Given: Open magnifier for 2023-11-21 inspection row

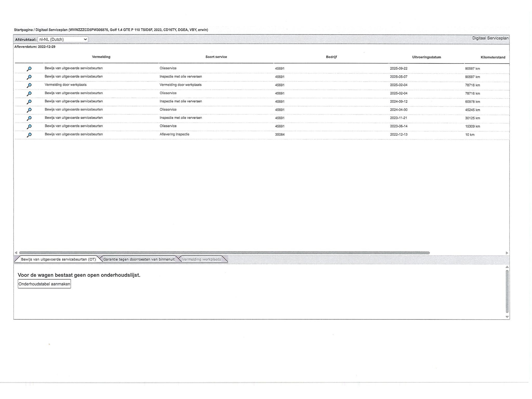Looking at the screenshot, I should (29, 118).
